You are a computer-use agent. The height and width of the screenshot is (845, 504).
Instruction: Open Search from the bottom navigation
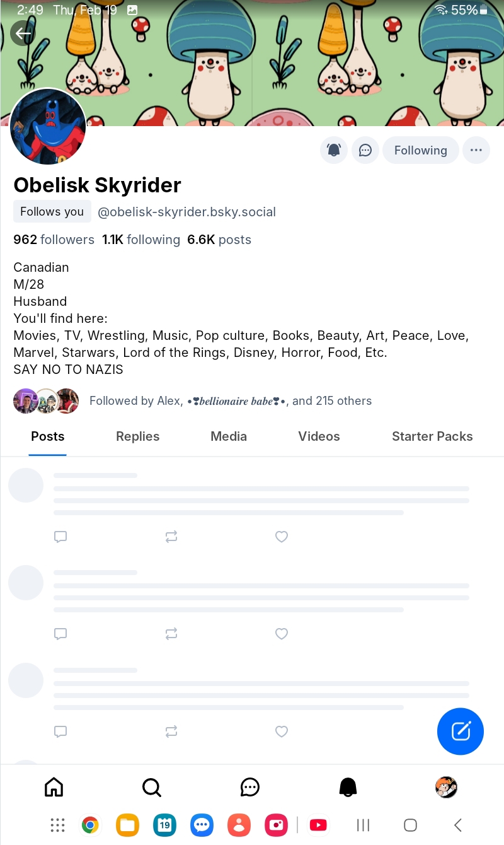(x=152, y=786)
